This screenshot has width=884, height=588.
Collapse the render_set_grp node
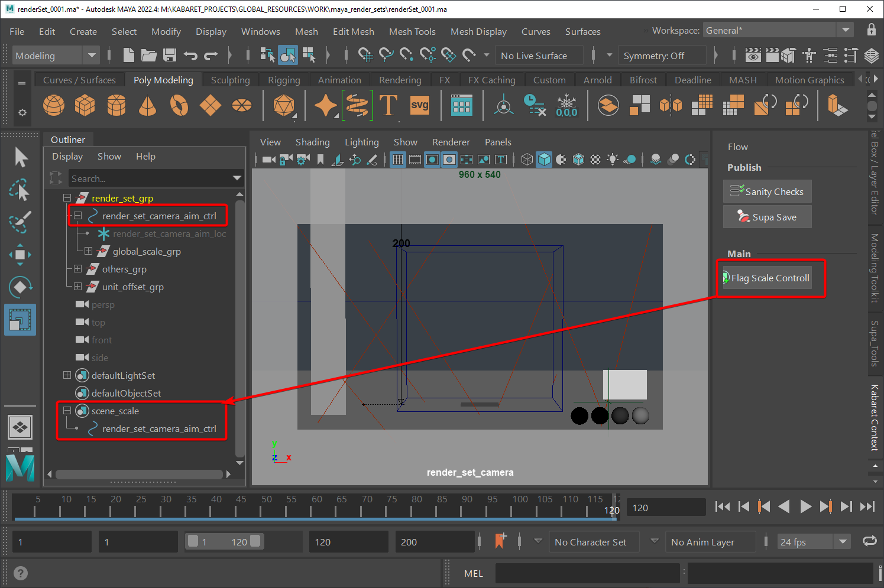pyautogui.click(x=67, y=198)
